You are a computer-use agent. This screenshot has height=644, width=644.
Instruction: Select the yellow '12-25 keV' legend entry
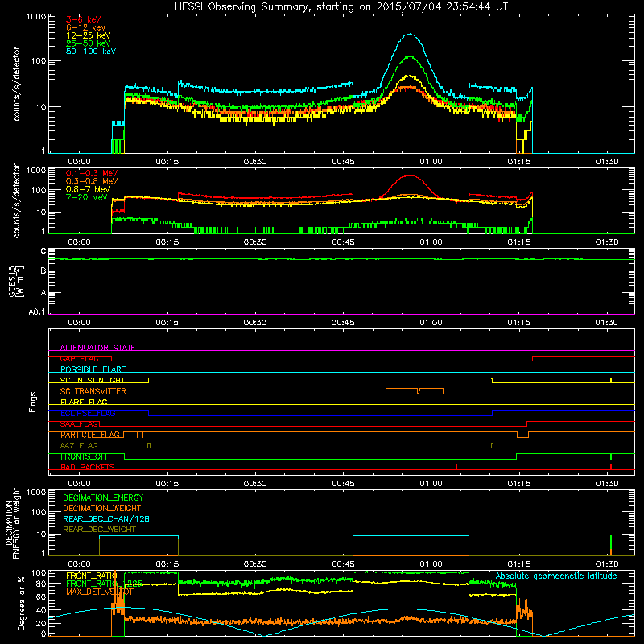coord(89,35)
